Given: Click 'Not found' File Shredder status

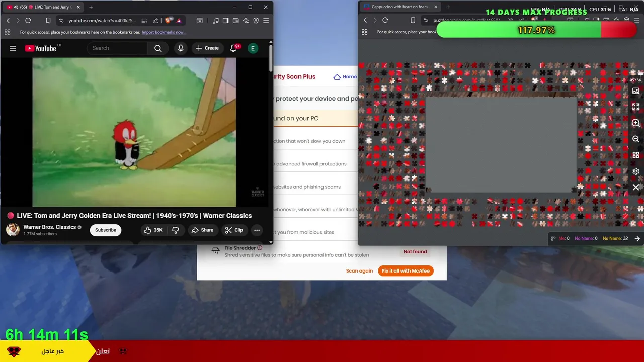Looking at the screenshot, I should click(x=415, y=252).
